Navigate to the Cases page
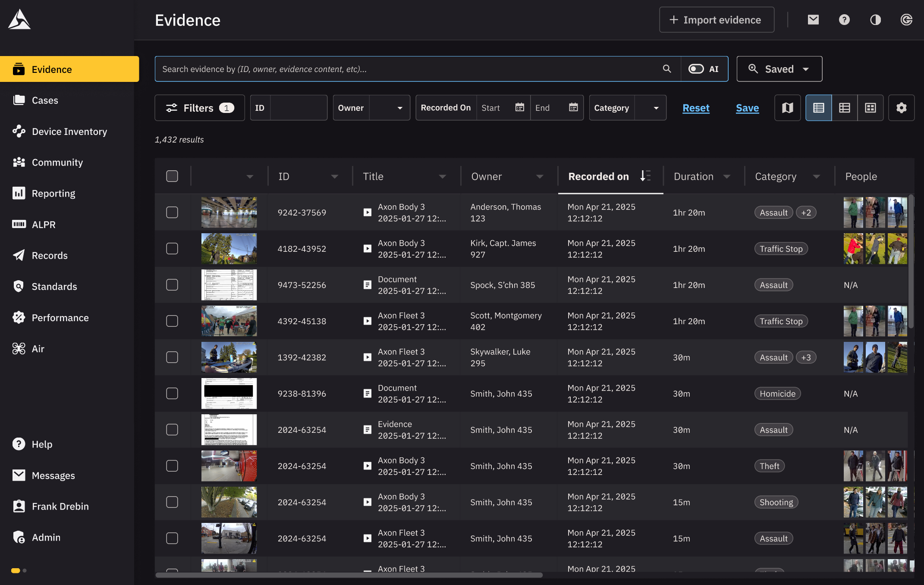 45,100
